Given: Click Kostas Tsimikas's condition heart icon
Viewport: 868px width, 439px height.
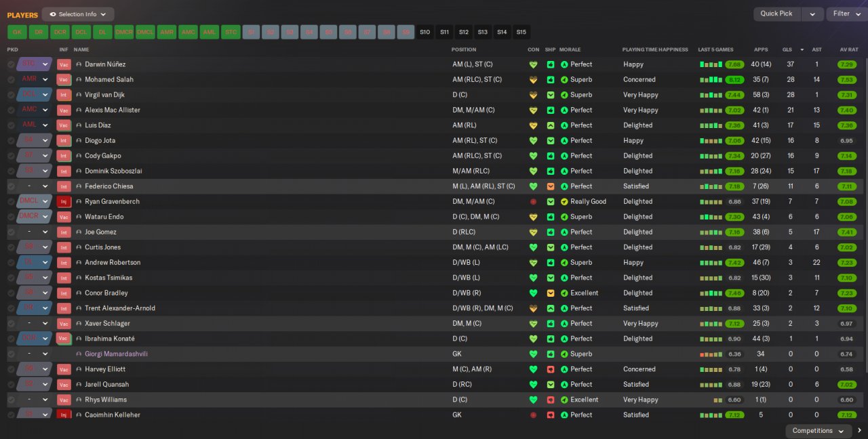Looking at the screenshot, I should point(533,278).
